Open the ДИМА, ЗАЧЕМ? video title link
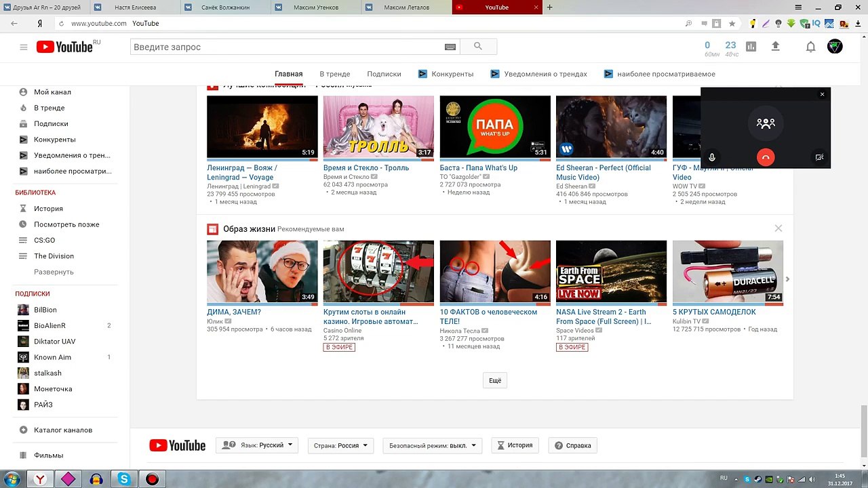This screenshot has width=868, height=488. pyautogui.click(x=234, y=312)
